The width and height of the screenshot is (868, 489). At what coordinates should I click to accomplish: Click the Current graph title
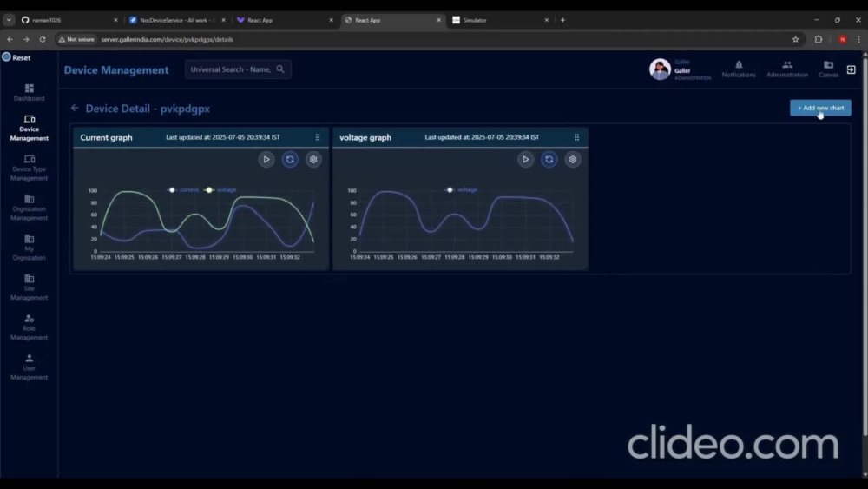(106, 137)
